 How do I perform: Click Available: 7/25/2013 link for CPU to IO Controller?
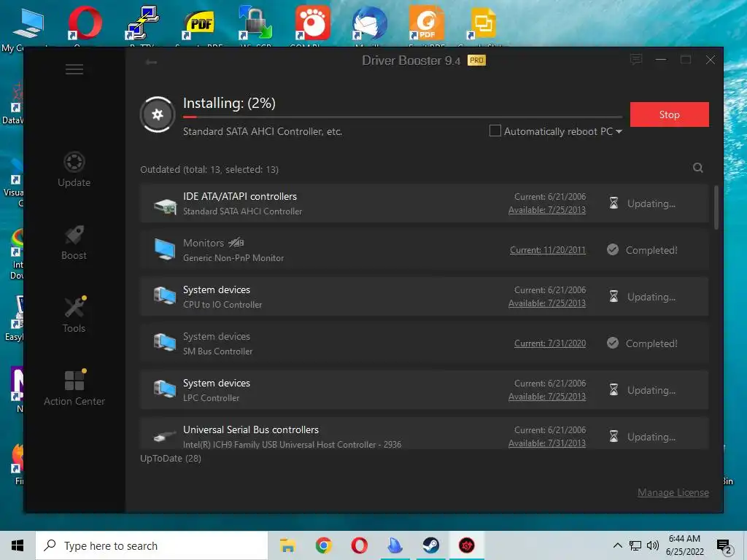point(547,303)
